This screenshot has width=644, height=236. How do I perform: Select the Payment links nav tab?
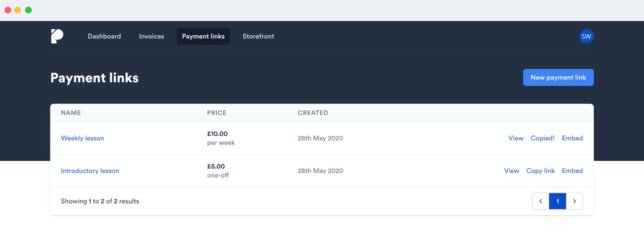(203, 36)
